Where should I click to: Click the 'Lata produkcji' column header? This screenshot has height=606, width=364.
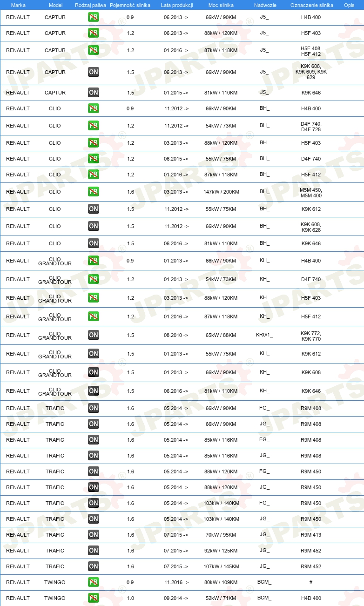177,5
